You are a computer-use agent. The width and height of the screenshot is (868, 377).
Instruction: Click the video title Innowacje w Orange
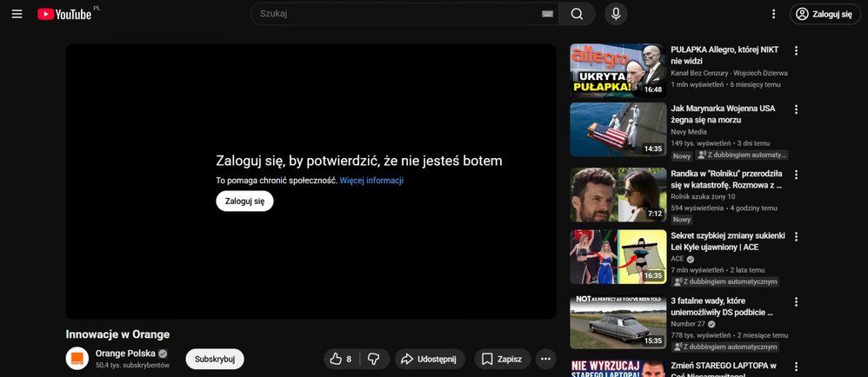pos(117,334)
